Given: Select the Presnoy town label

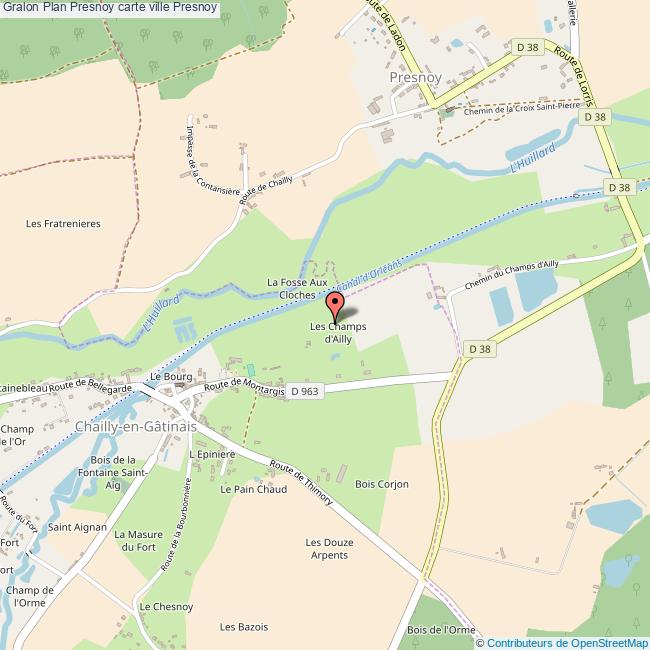Looking at the screenshot, I should (415, 78).
